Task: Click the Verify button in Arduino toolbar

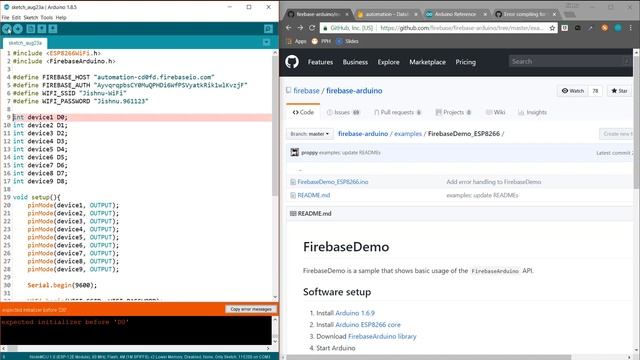Action: (7, 29)
